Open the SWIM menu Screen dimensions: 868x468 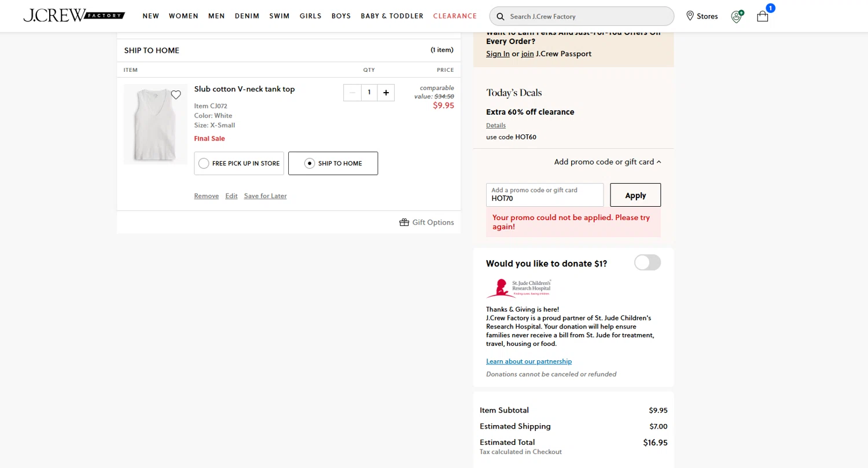pyautogui.click(x=279, y=16)
